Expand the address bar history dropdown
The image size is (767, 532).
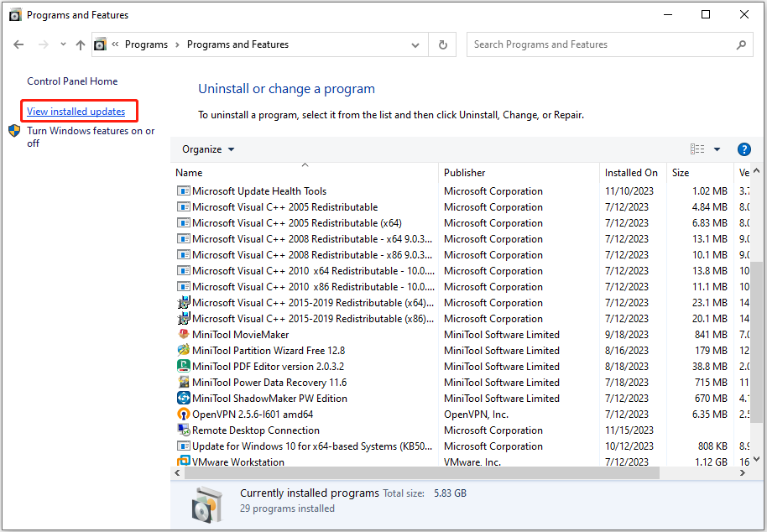point(415,45)
